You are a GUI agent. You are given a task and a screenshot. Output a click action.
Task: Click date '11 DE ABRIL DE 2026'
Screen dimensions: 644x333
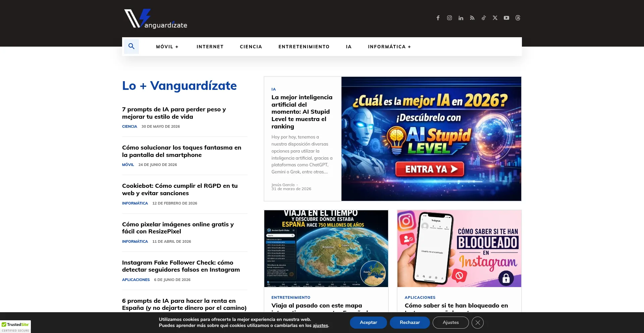pyautogui.click(x=172, y=241)
